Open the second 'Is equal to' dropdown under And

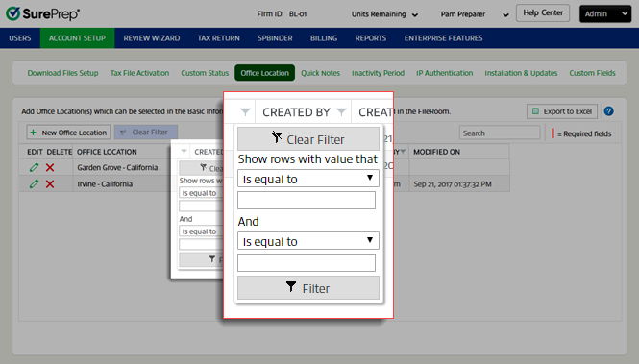(x=308, y=241)
